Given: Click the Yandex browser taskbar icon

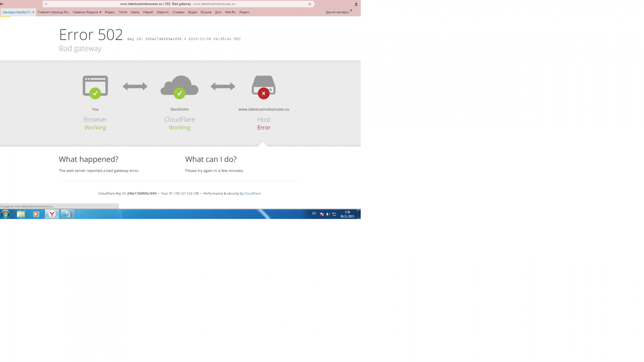Looking at the screenshot, I should [x=52, y=214].
